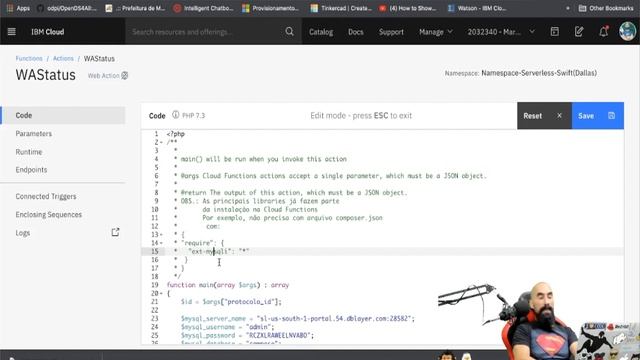Open the notifications bell
Image resolution: width=640 pixels, height=360 pixels.
(x=603, y=31)
